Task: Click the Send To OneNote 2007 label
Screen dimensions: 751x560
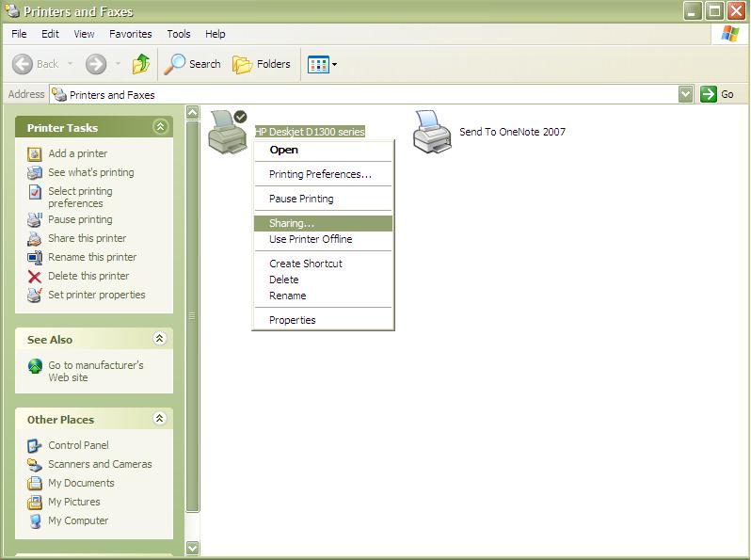Action: (x=513, y=132)
